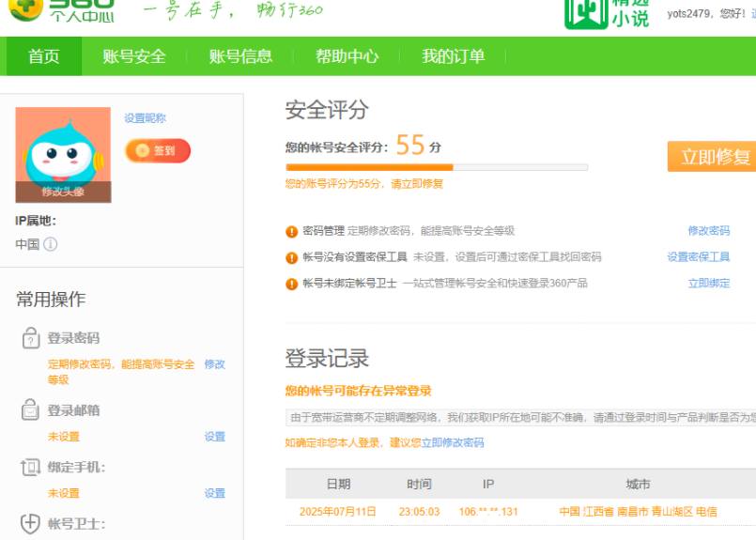Click 请立即修复 text under score bar
The width and height of the screenshot is (756, 540).
[x=417, y=184]
